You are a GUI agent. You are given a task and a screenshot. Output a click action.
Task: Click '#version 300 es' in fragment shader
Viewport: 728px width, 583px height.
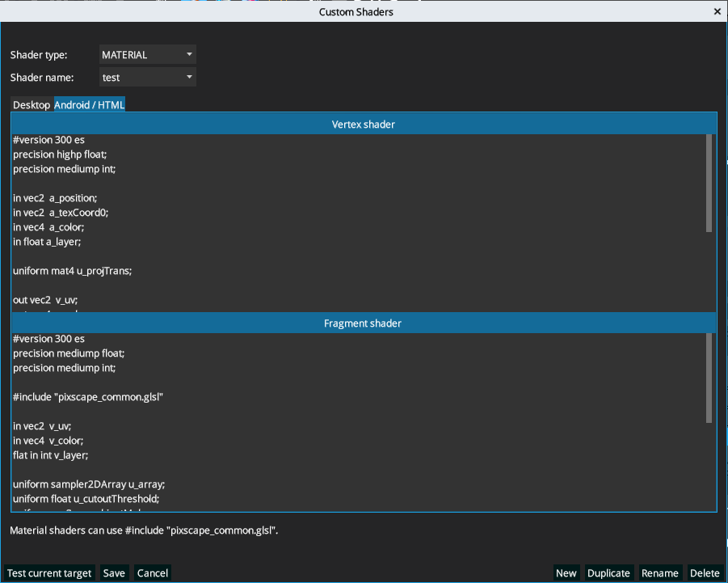coord(48,339)
